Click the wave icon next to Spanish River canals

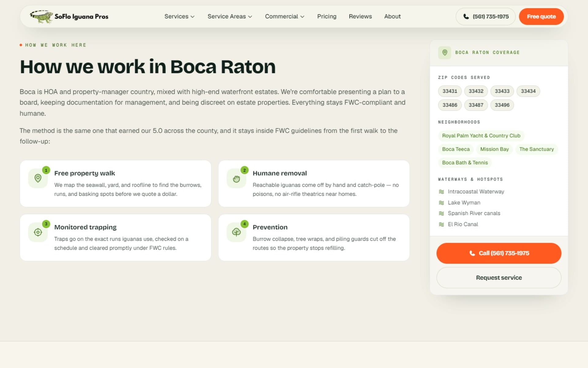pyautogui.click(x=441, y=213)
